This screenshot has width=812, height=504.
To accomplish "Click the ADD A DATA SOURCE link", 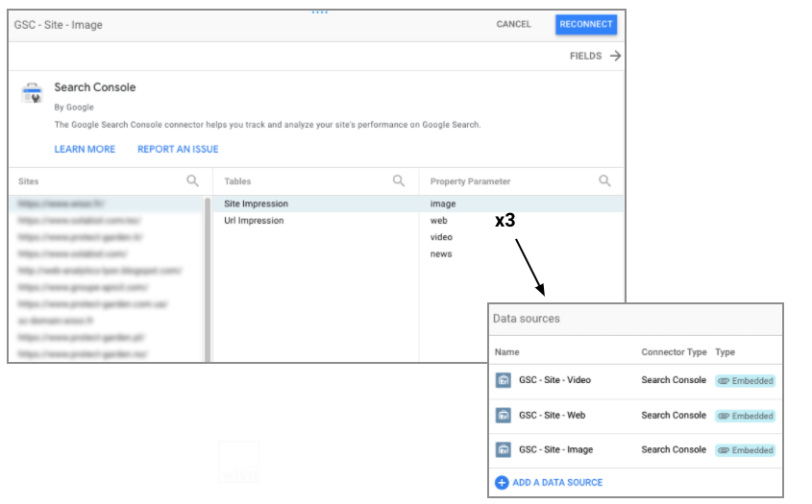I will pos(557,482).
